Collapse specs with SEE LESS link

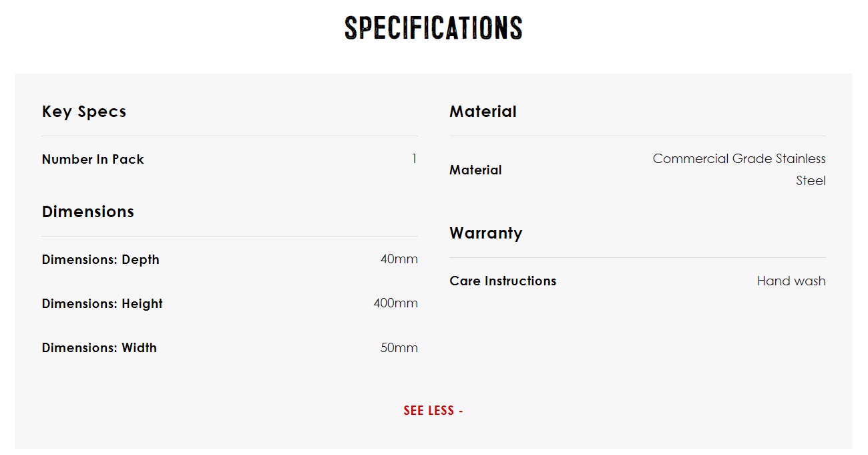tap(433, 410)
